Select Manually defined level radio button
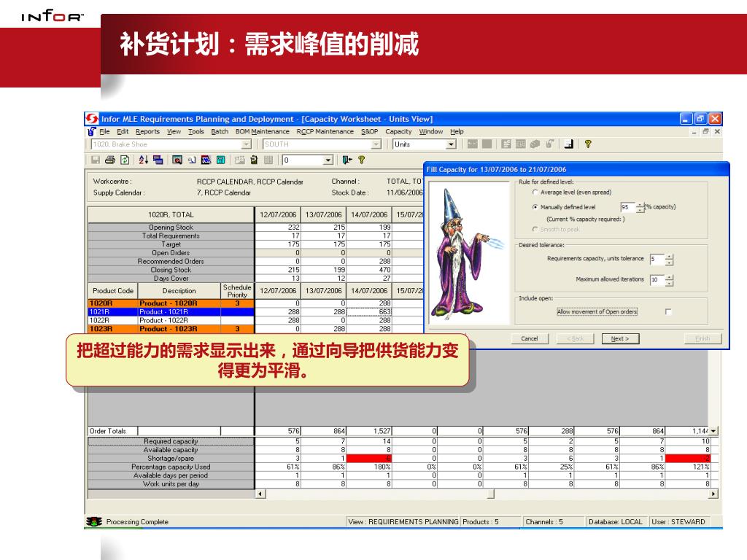 [x=535, y=207]
